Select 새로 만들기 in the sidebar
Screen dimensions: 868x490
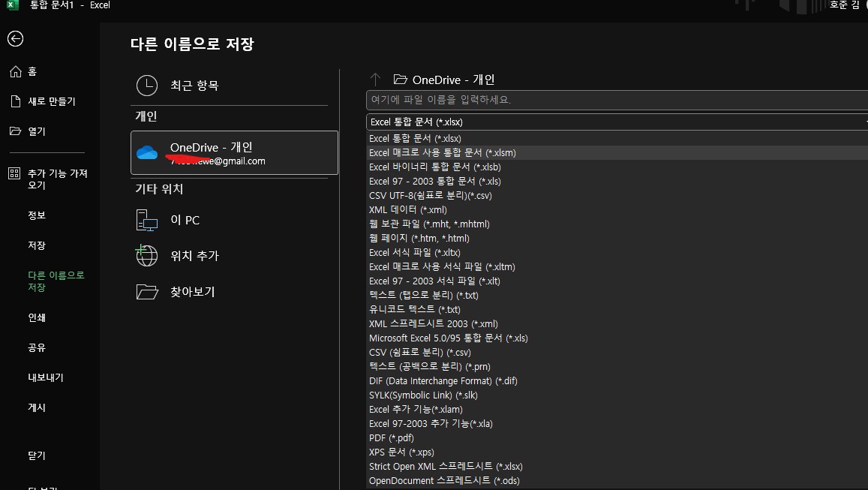pos(52,101)
